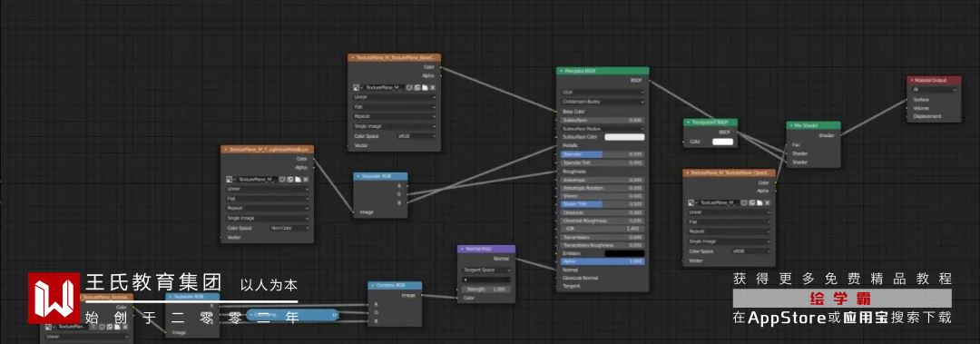
Task: Open Non-Color color space dropdown
Action: click(x=289, y=228)
